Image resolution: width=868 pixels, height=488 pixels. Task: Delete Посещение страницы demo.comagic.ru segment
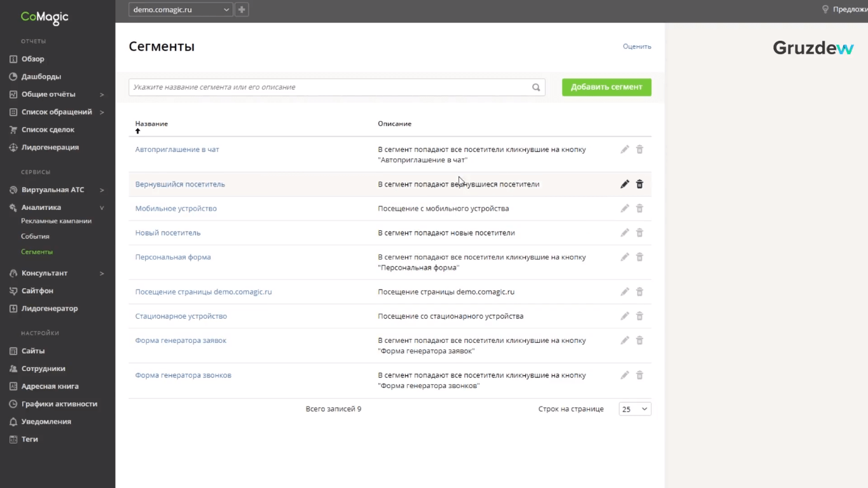click(x=640, y=291)
